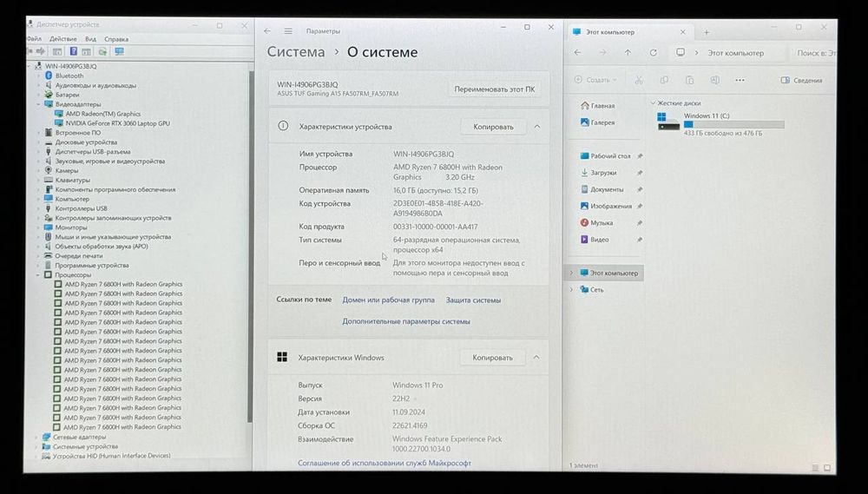This screenshot has height=494, width=868.
Task: Expand Этот компьютер in Explorer sidebar
Action: 572,273
